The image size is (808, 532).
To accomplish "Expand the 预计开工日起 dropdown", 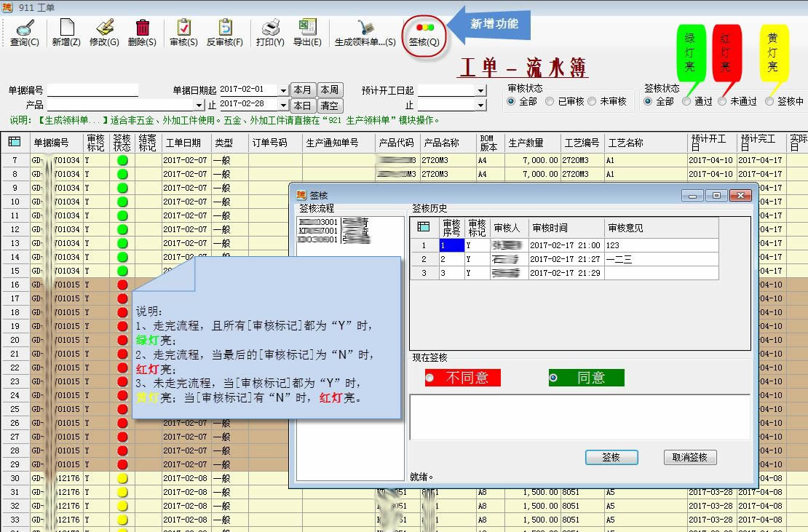I will pos(480,90).
